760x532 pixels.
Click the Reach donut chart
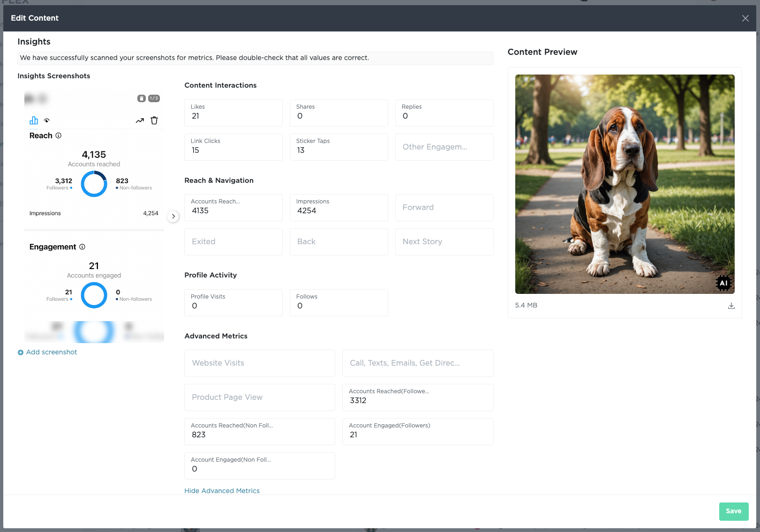pyautogui.click(x=94, y=184)
